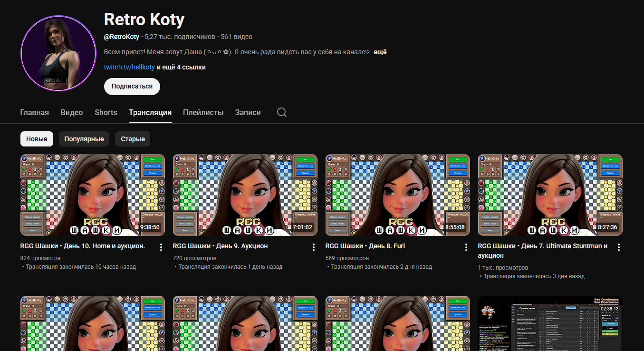
Task: Switch to the Главная tab
Action: (x=35, y=113)
